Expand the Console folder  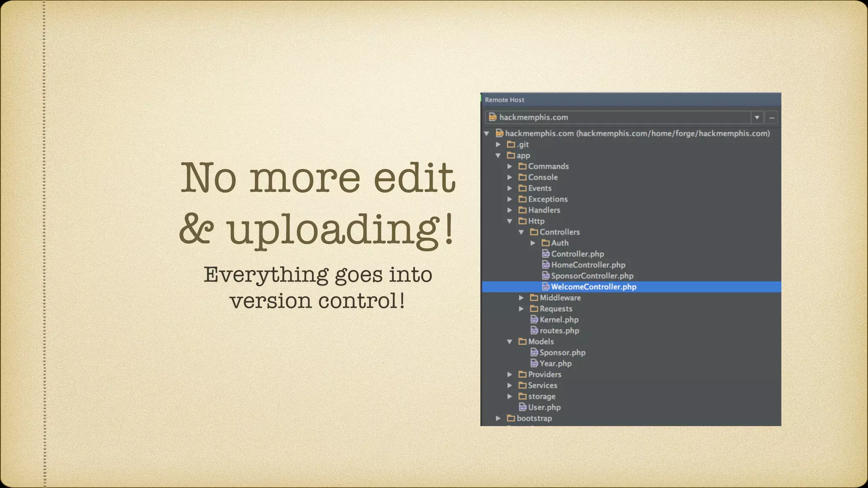click(x=510, y=177)
